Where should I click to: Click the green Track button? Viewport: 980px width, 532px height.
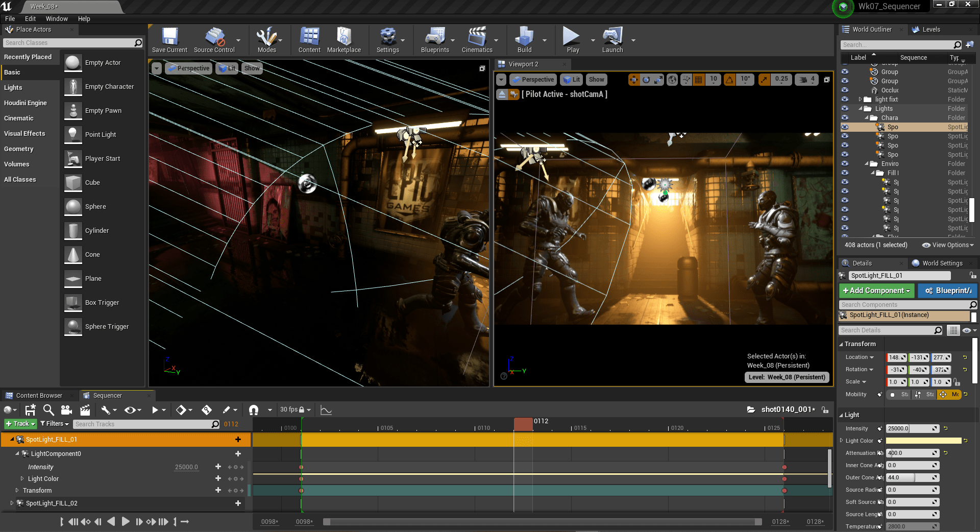coord(20,424)
